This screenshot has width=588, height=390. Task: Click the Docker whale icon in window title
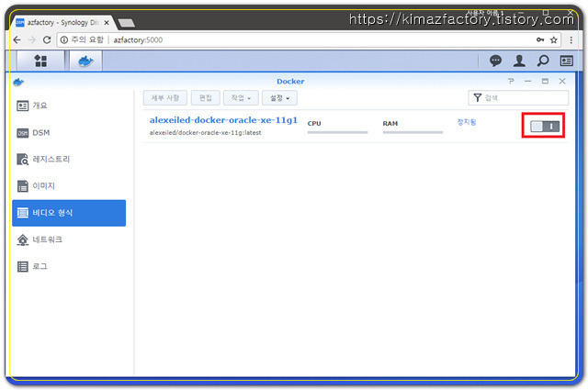[x=18, y=82]
